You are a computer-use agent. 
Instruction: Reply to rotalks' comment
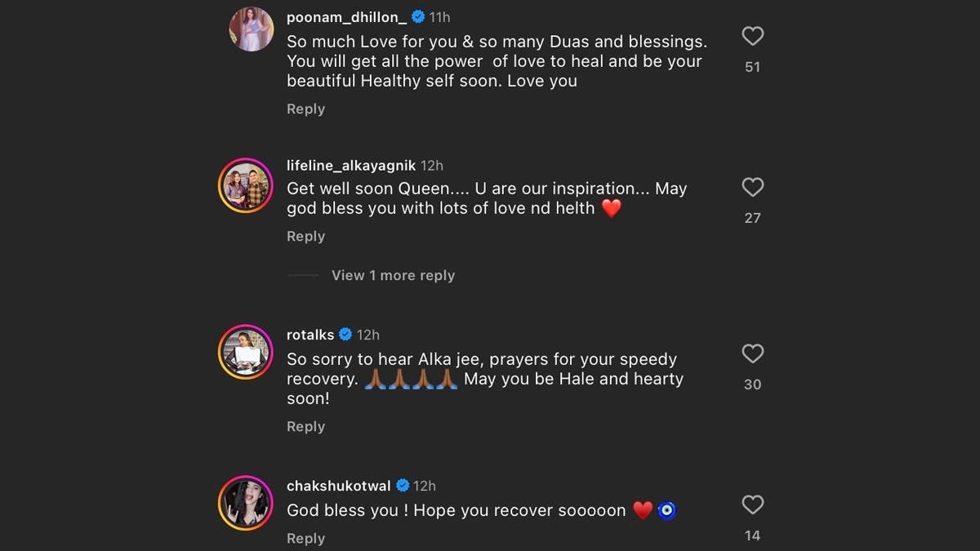point(305,427)
